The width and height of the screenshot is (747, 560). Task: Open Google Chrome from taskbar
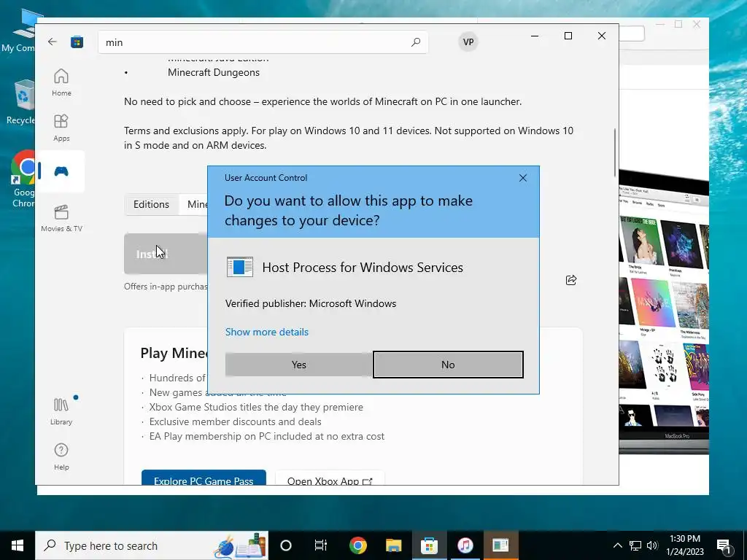tap(357, 545)
